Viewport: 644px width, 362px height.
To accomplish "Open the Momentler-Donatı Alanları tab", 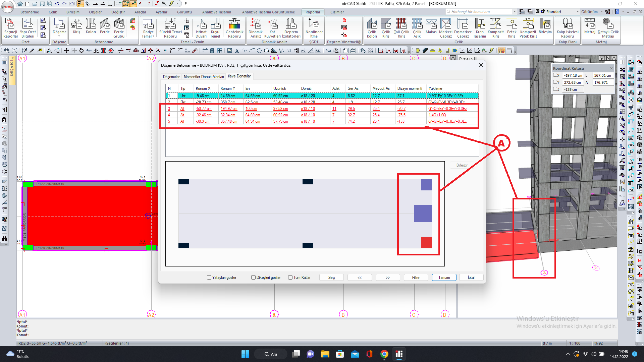I will coord(204,77).
